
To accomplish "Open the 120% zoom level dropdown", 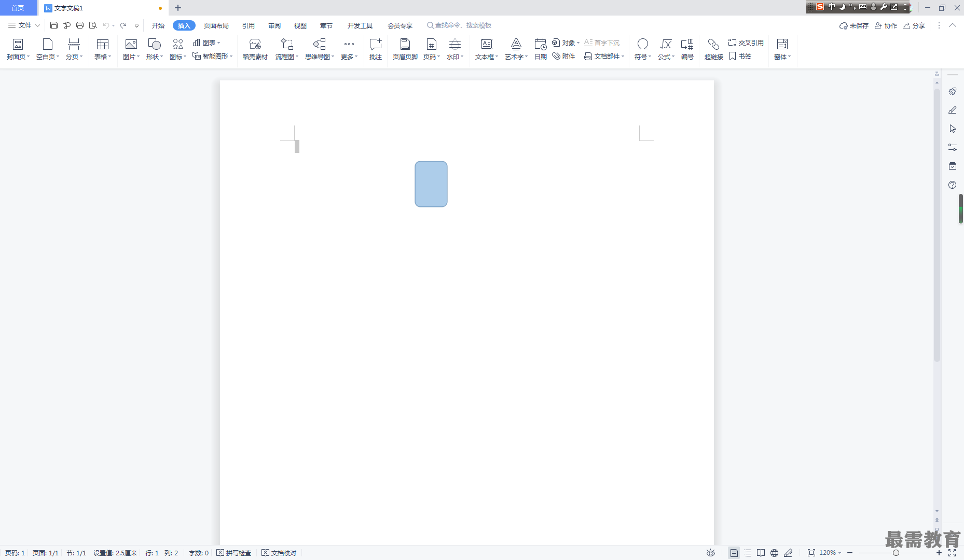I will coord(830,553).
